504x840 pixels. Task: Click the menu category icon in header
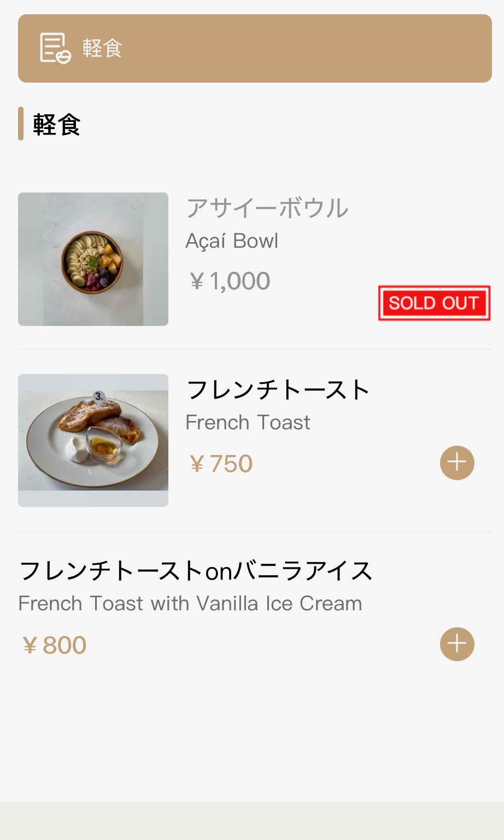pyautogui.click(x=55, y=48)
